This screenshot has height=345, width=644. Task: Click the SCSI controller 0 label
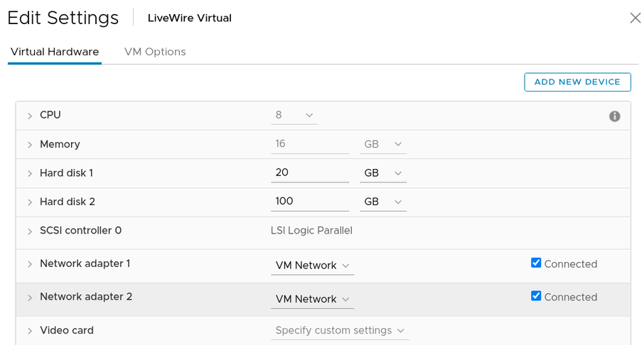click(x=80, y=231)
